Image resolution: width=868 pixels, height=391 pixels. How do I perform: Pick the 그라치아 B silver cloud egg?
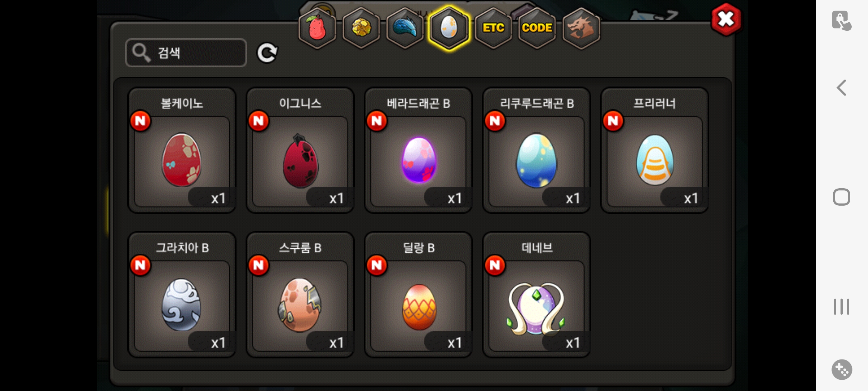point(182,295)
